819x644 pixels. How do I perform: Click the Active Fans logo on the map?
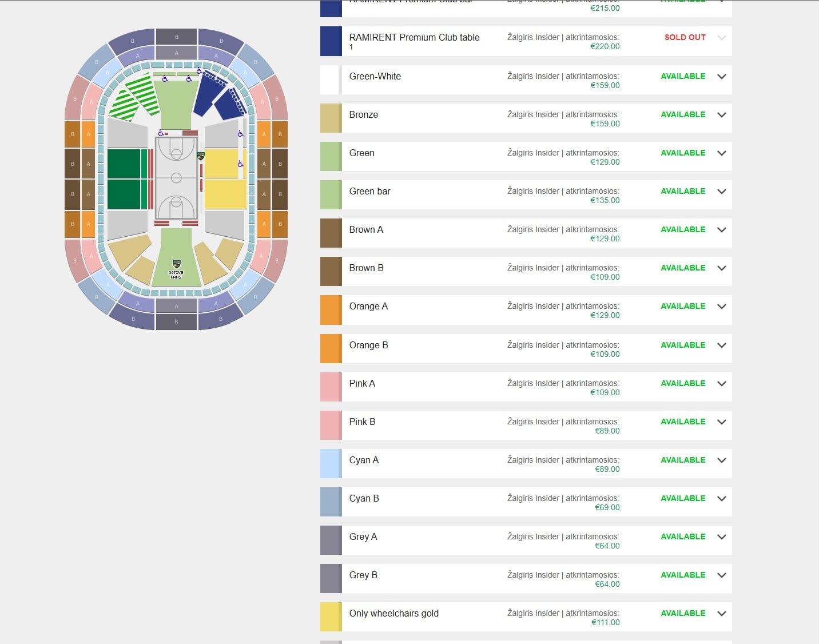tap(176, 269)
